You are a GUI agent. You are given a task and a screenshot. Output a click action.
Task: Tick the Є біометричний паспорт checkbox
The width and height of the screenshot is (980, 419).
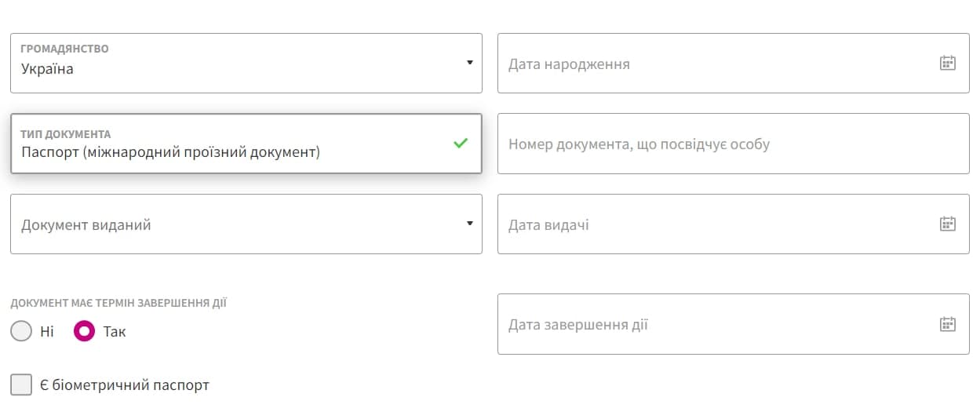coord(21,385)
